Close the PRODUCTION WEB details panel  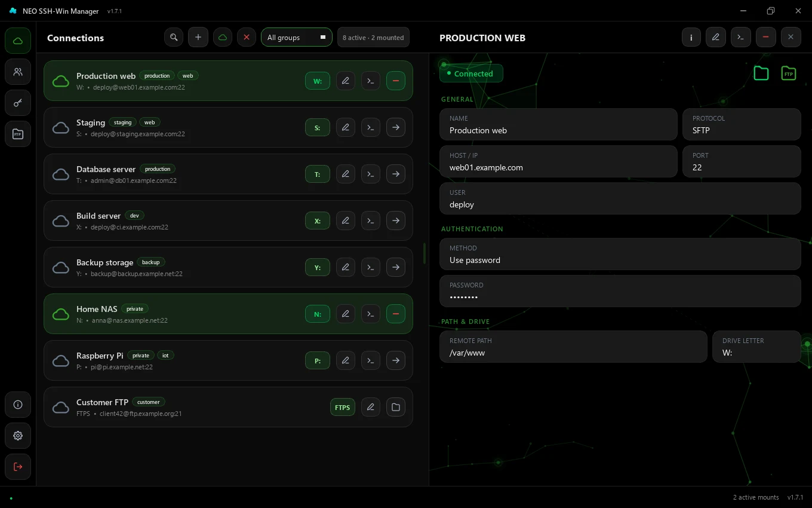coord(791,37)
